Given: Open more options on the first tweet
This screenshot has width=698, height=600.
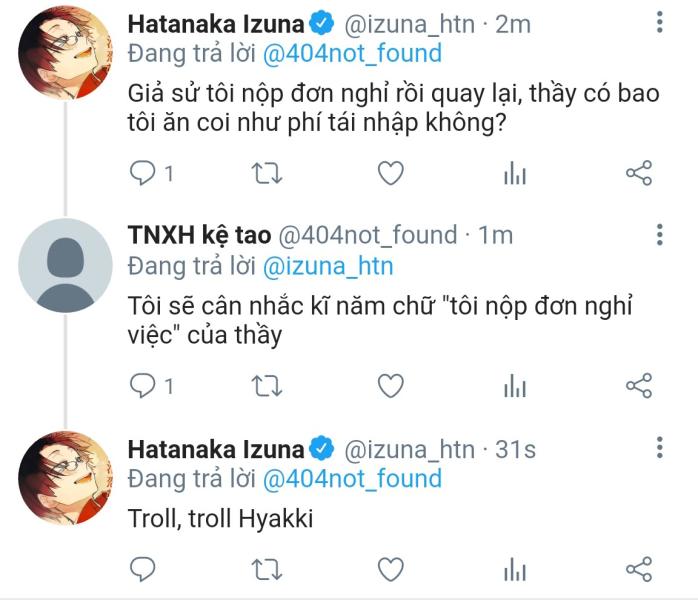Looking at the screenshot, I should pos(660,23).
